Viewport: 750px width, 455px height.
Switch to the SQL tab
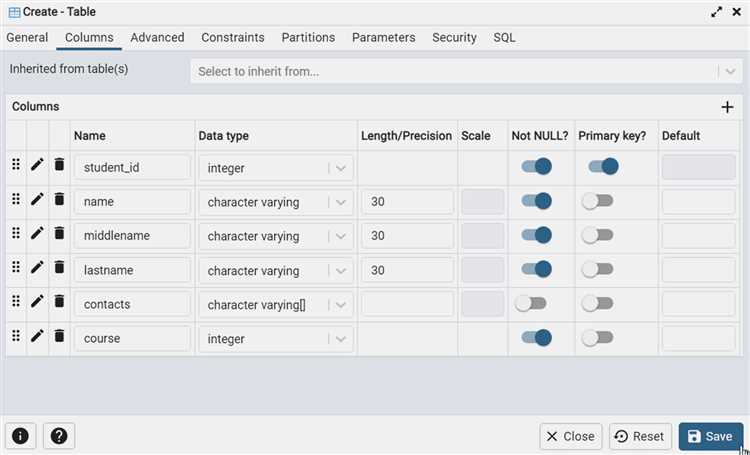click(x=505, y=38)
